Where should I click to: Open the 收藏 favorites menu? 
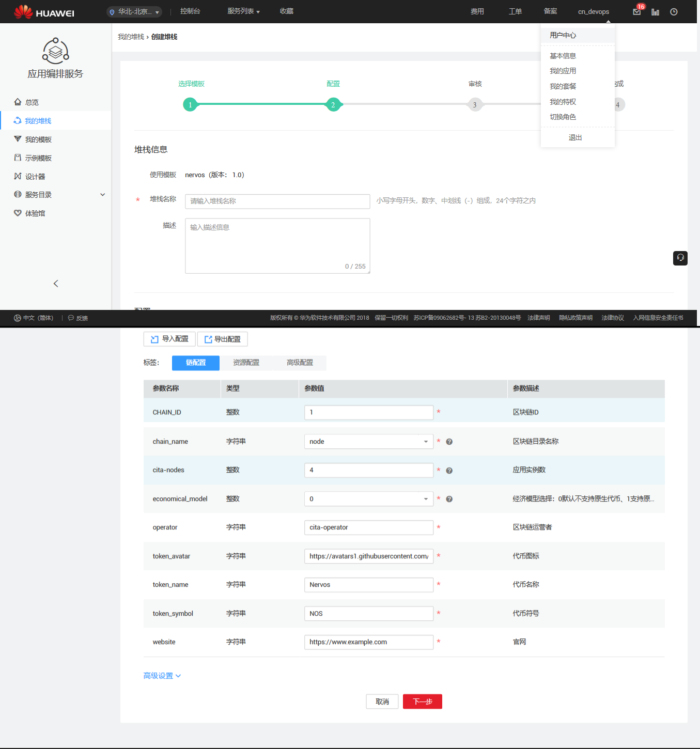coord(287,11)
